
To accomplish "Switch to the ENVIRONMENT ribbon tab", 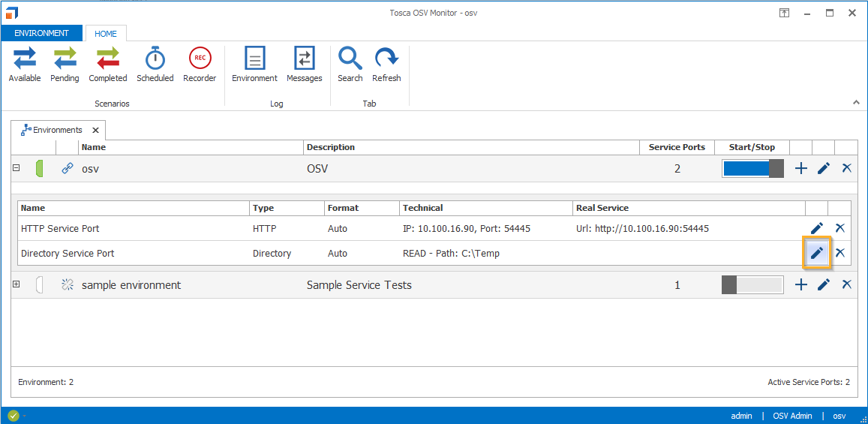I will (41, 33).
